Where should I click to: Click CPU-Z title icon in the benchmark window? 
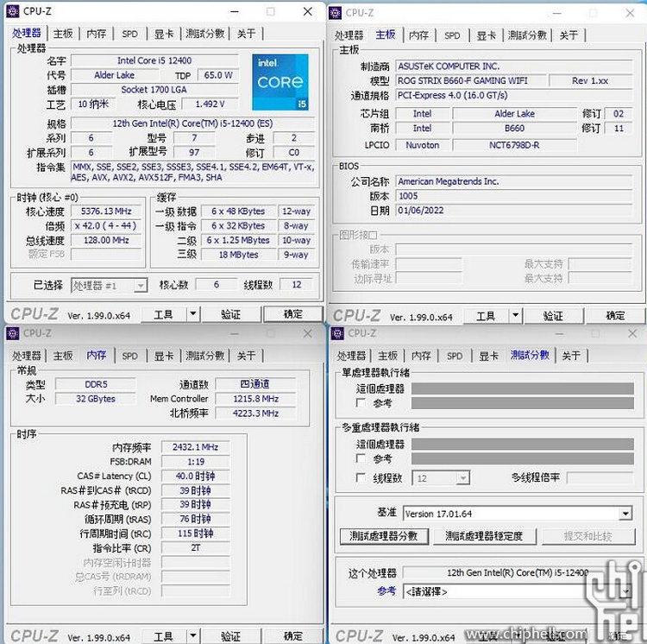point(338,333)
